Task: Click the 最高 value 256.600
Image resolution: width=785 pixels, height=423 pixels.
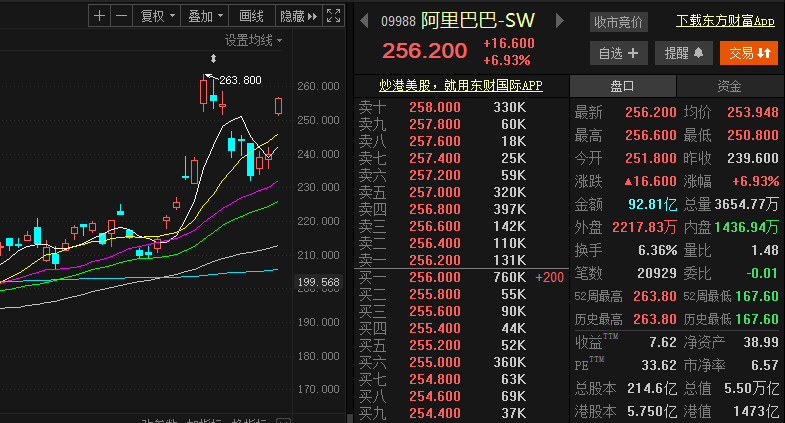Action: (651, 135)
